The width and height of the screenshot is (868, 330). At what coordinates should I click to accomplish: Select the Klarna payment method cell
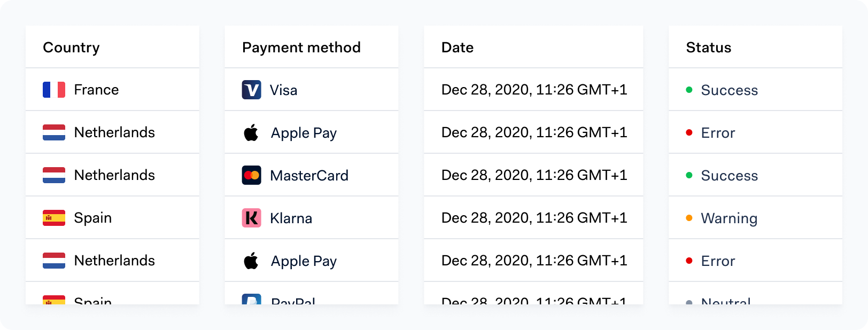point(312,218)
